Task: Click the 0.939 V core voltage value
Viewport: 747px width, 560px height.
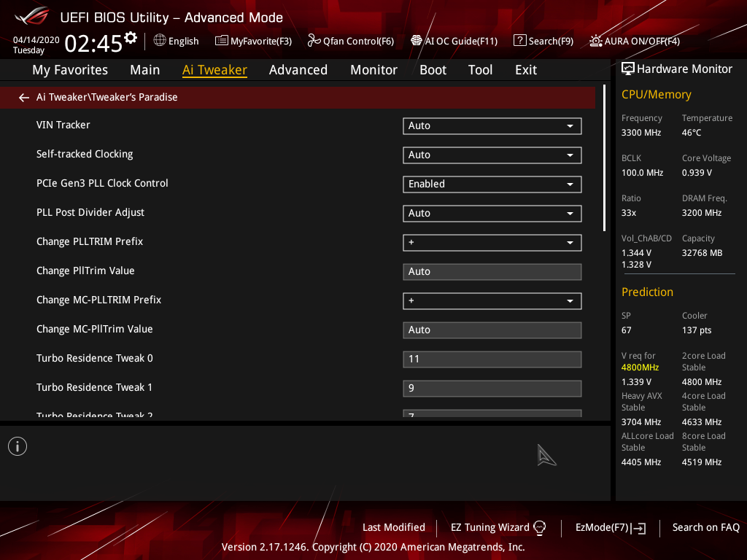Action: coord(697,173)
